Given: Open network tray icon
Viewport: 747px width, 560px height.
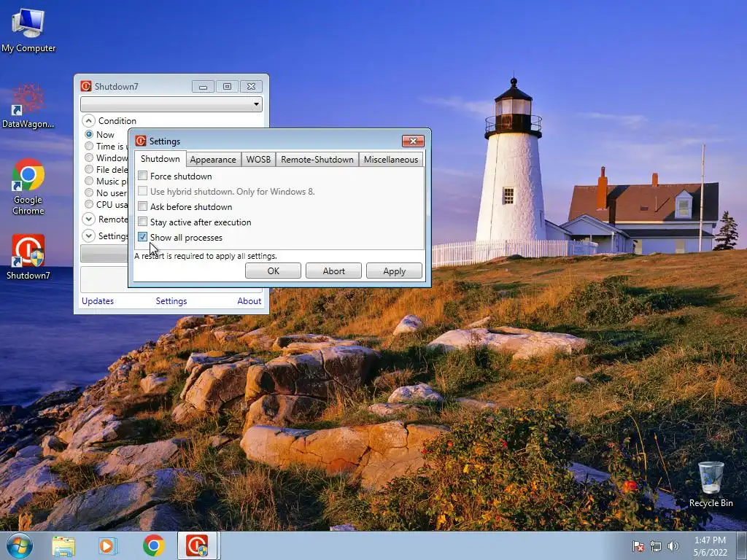Looking at the screenshot, I should click(x=656, y=546).
